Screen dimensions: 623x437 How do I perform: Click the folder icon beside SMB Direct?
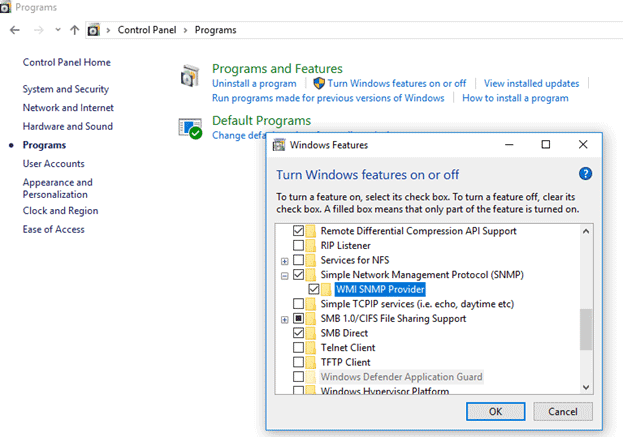coord(311,333)
